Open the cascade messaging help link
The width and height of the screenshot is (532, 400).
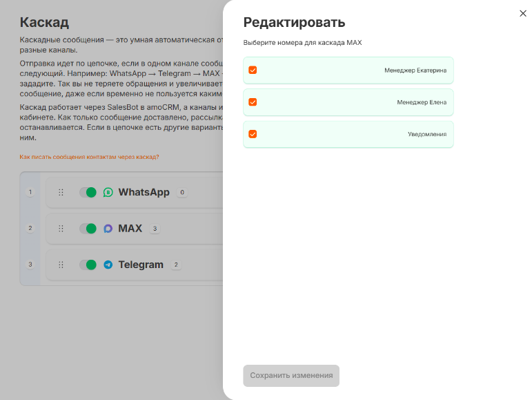(89, 157)
